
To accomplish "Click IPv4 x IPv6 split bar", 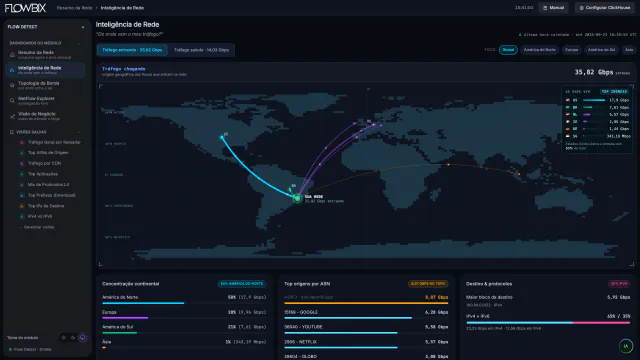I will coord(548,322).
